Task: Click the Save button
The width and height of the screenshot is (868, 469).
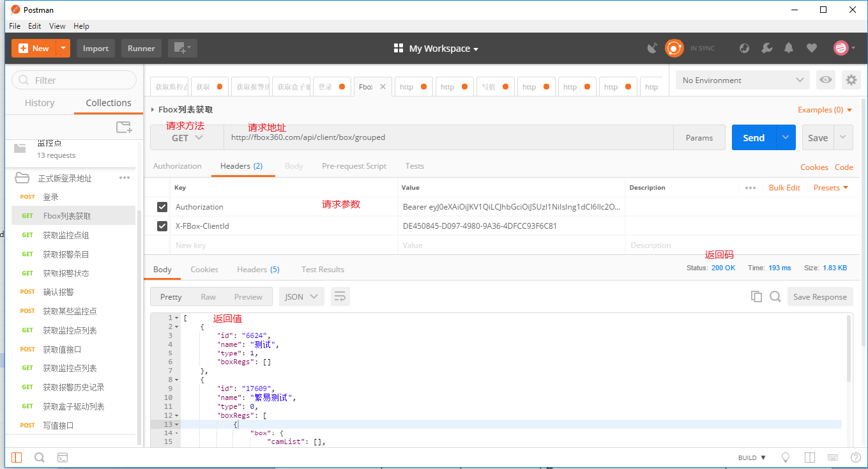Action: pyautogui.click(x=818, y=137)
